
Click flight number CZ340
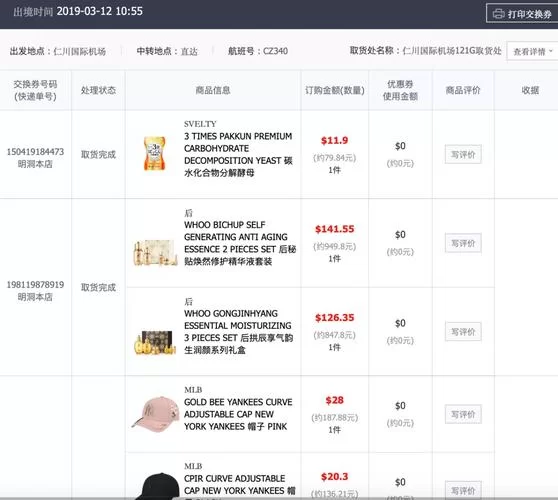click(275, 51)
